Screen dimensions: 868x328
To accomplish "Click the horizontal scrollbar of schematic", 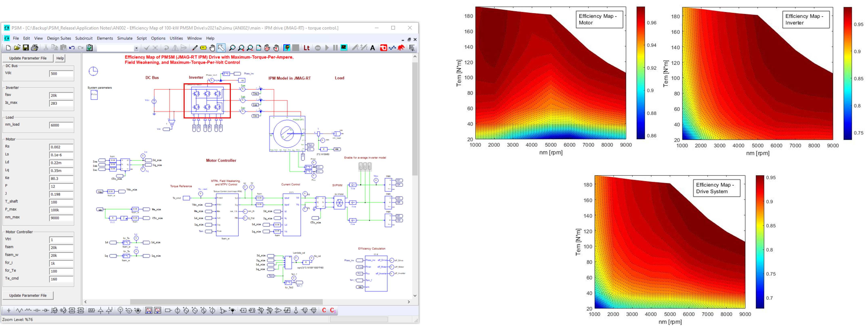I will (x=226, y=302).
